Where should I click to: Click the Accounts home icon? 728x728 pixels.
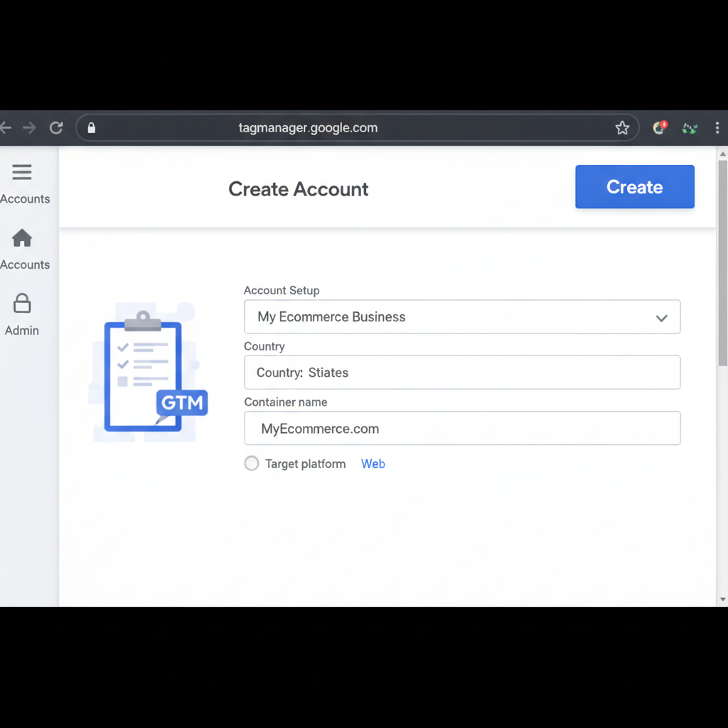(21, 238)
